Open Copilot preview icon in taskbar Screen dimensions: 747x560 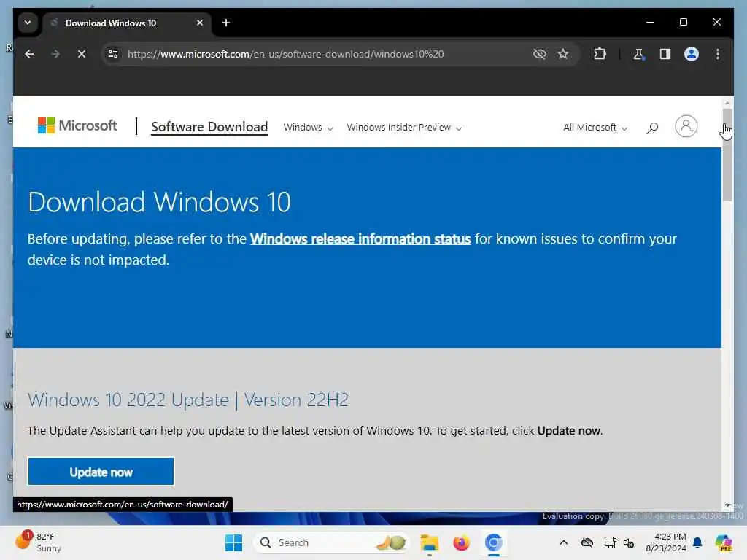pyautogui.click(x=724, y=542)
